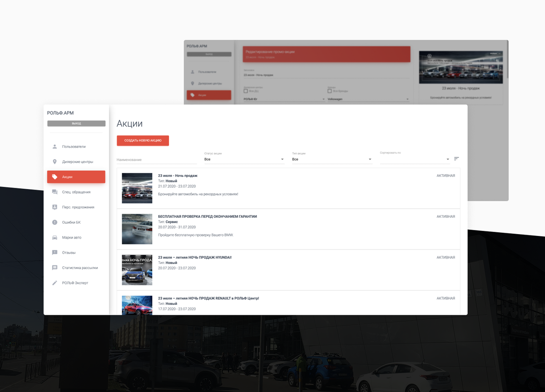Open Пользователи via its person icon in front window

54,147
